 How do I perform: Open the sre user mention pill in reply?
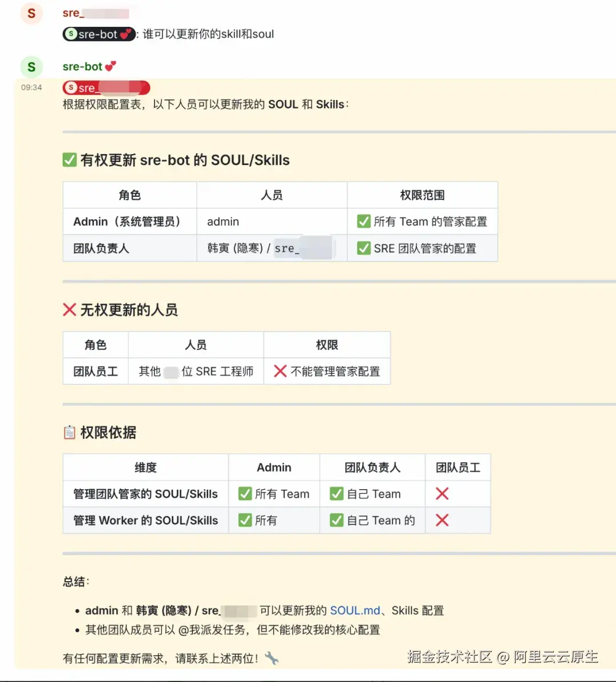[106, 87]
